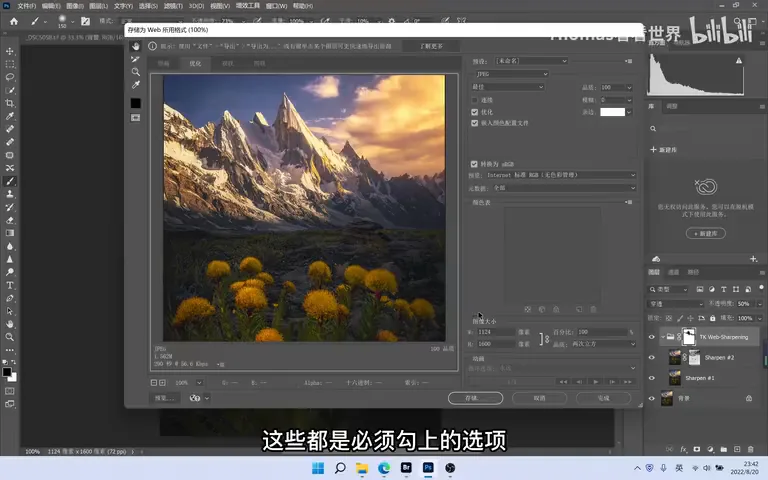The width and height of the screenshot is (768, 480).
Task: Hide the Sharpen #1 layer
Action: pos(651,378)
